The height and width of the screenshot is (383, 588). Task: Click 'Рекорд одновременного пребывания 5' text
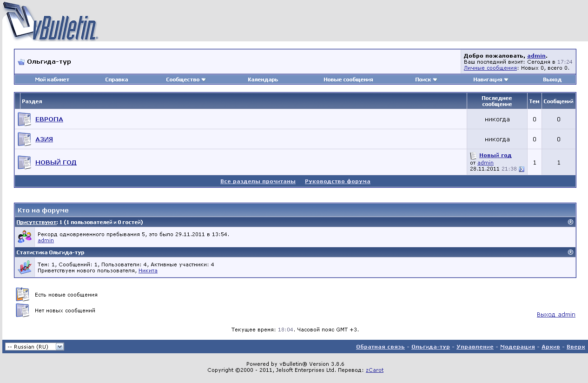click(92, 234)
